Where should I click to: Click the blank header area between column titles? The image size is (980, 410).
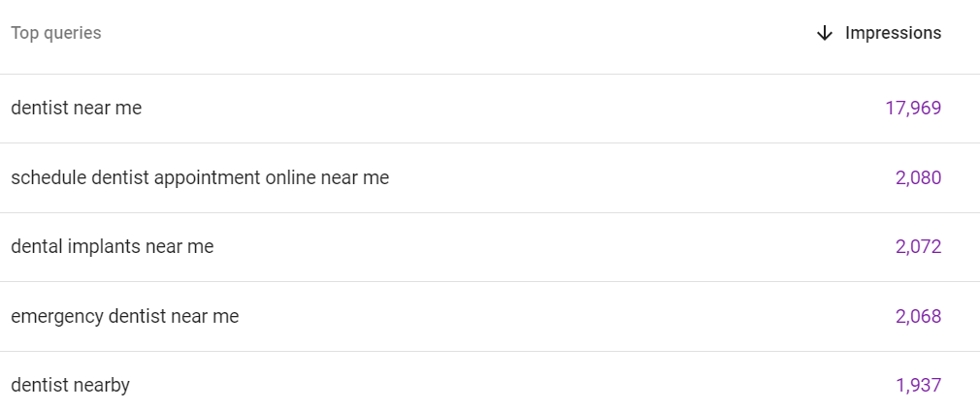click(456, 33)
